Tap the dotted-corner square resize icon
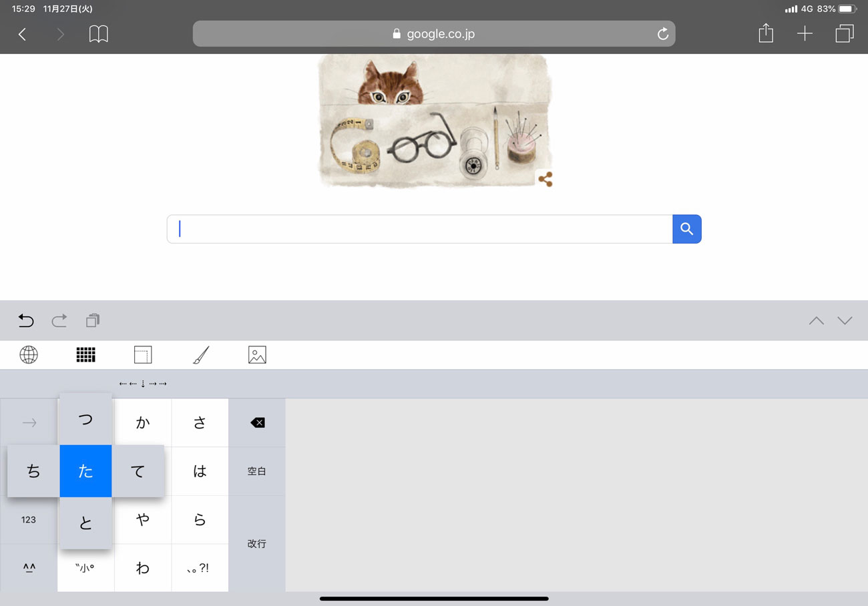The width and height of the screenshot is (868, 606). click(143, 355)
